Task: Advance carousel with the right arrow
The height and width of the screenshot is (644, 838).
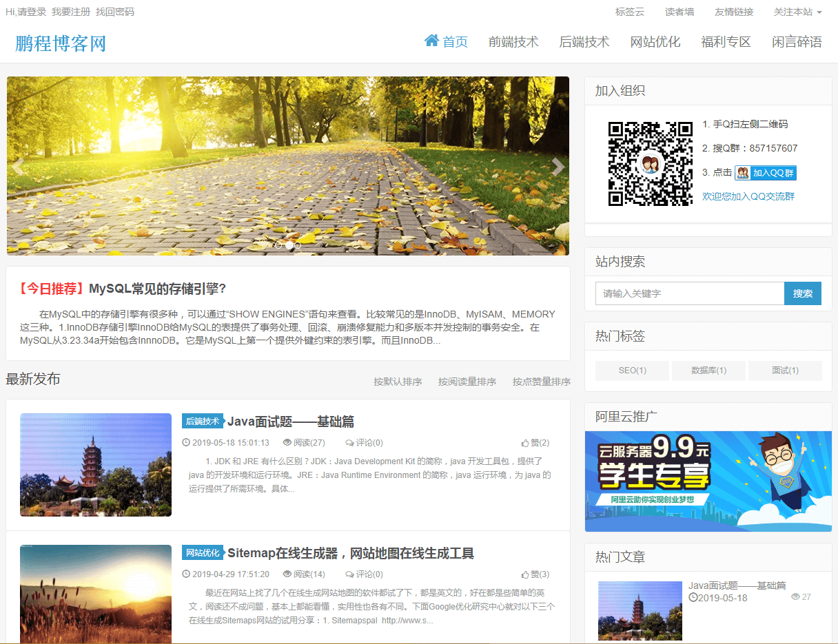Action: [558, 167]
